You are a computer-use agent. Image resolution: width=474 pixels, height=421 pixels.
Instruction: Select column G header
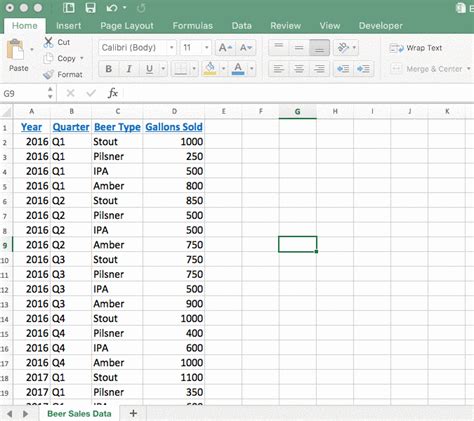[297, 112]
